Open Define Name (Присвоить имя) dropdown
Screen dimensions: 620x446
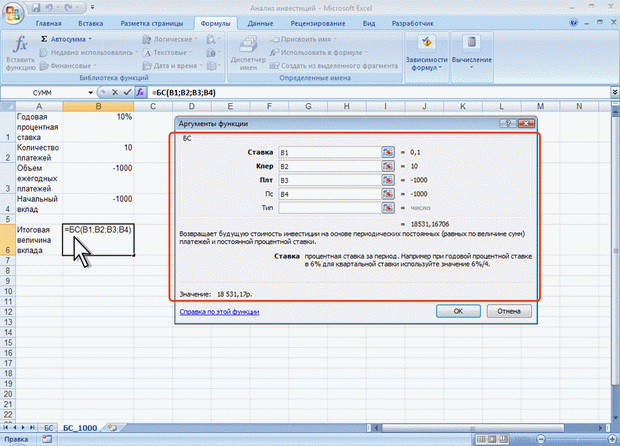[335, 39]
